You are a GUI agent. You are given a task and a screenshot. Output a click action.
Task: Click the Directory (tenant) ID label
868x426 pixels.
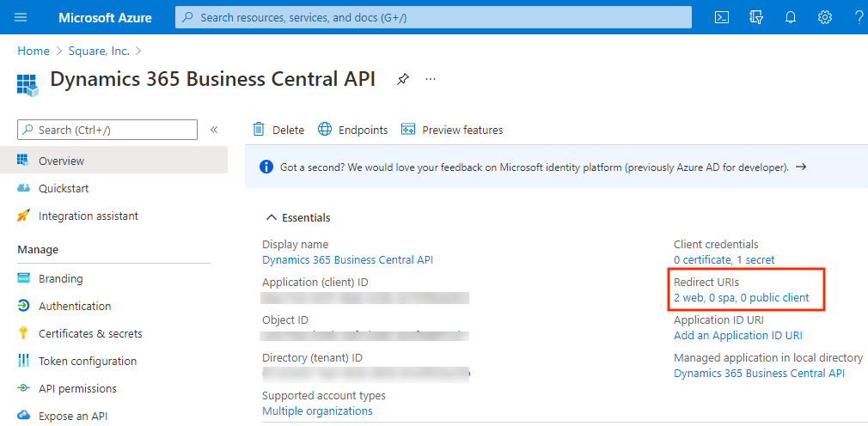pyautogui.click(x=312, y=357)
